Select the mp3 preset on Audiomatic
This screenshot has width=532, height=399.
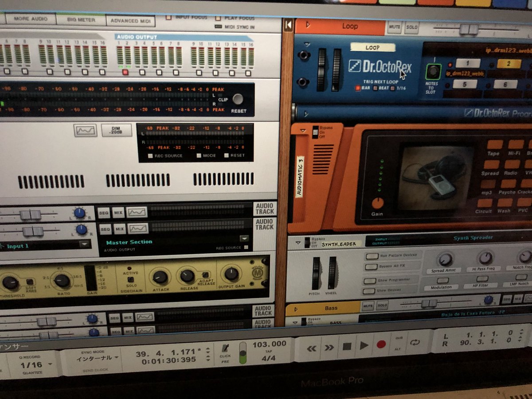click(488, 184)
